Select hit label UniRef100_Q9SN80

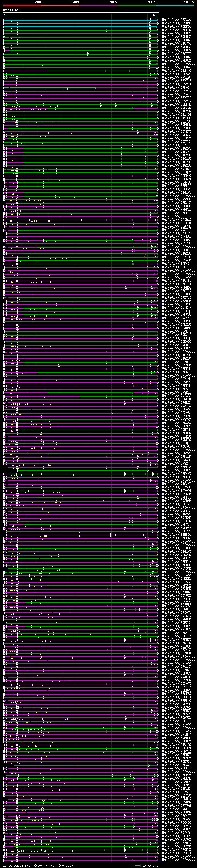tap(177, 128)
